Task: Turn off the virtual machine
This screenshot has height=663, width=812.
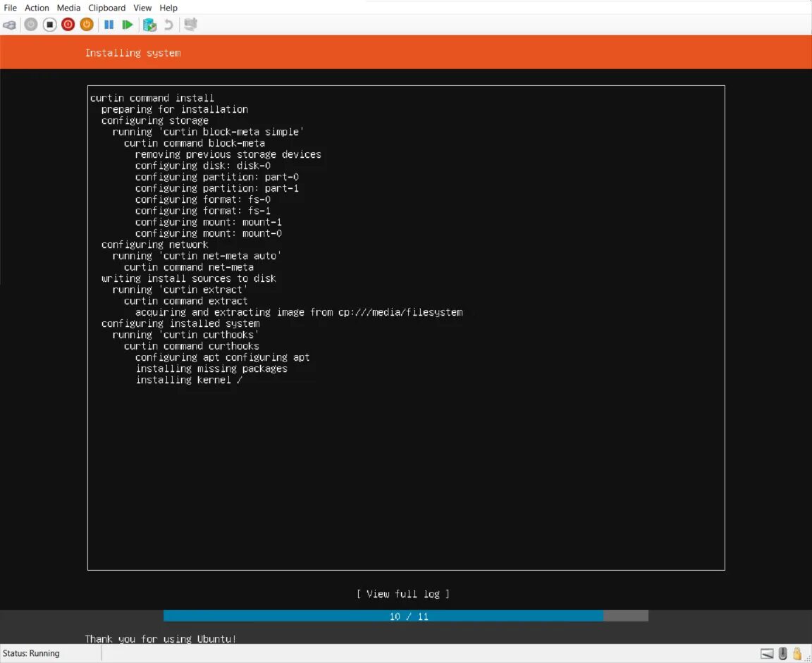Action: click(x=50, y=24)
